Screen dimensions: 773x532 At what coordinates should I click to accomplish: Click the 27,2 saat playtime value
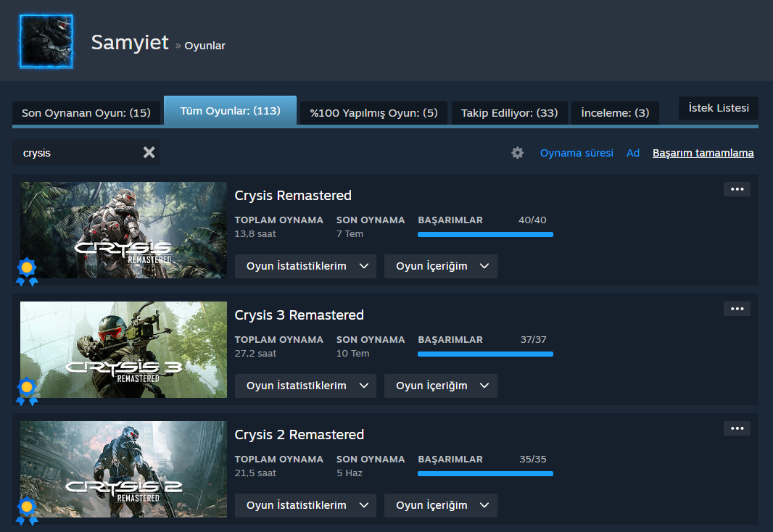point(255,354)
